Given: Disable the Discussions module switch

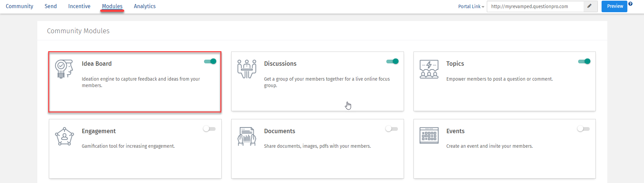Looking at the screenshot, I should (392, 61).
